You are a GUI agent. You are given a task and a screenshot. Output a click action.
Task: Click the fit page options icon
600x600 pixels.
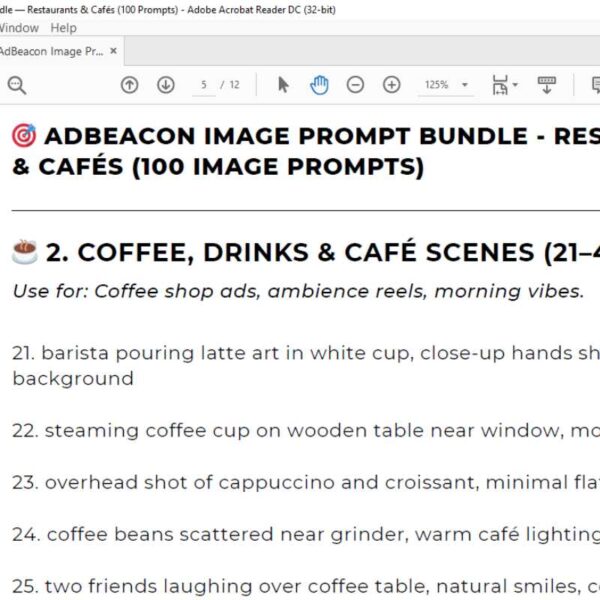(499, 86)
